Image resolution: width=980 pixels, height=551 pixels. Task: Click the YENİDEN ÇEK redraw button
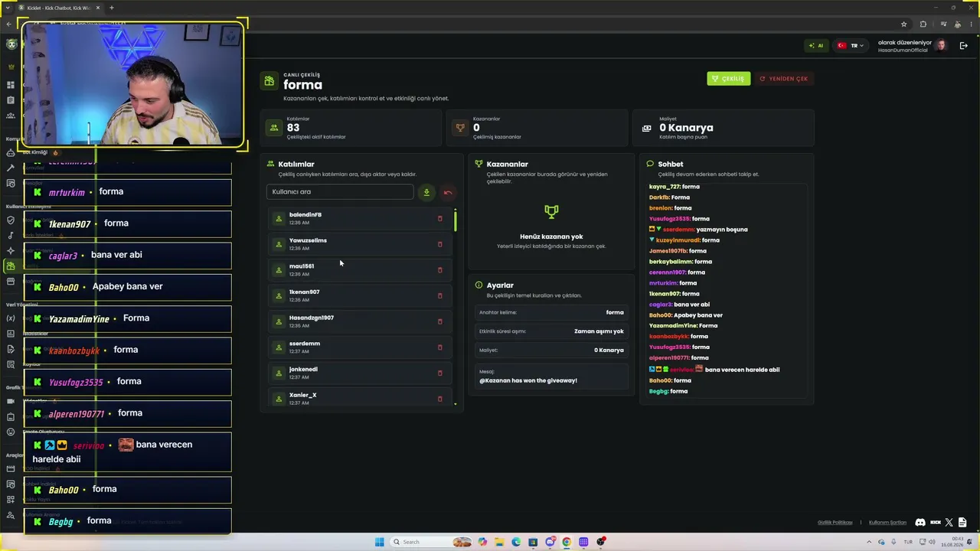coord(783,79)
